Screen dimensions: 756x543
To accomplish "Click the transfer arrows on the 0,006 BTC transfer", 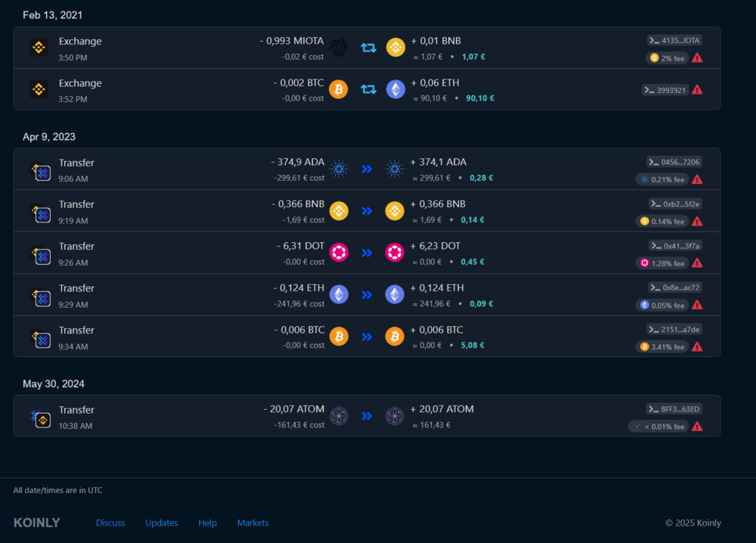I will pyautogui.click(x=367, y=337).
